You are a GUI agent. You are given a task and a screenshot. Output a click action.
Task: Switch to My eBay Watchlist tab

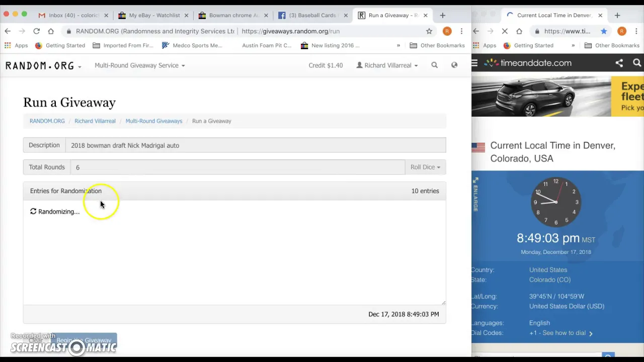[152, 15]
